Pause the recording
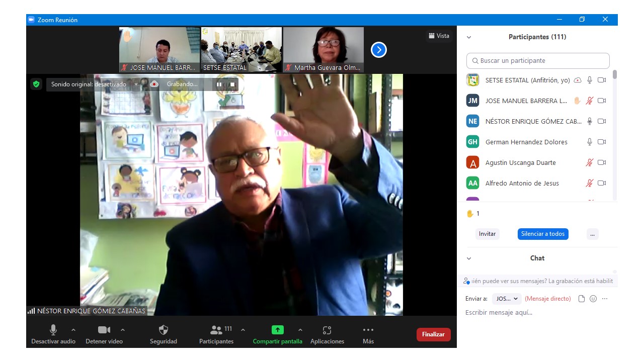 tap(219, 84)
